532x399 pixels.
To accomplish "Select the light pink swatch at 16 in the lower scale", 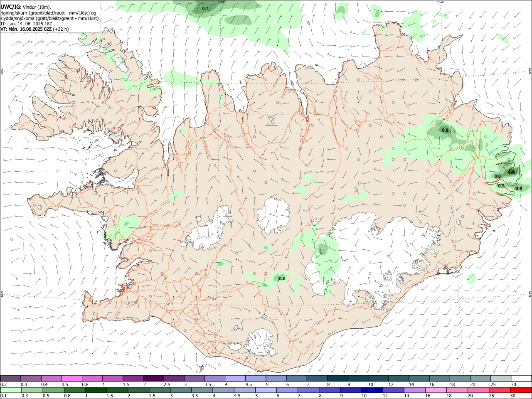I will tap(436, 390).
